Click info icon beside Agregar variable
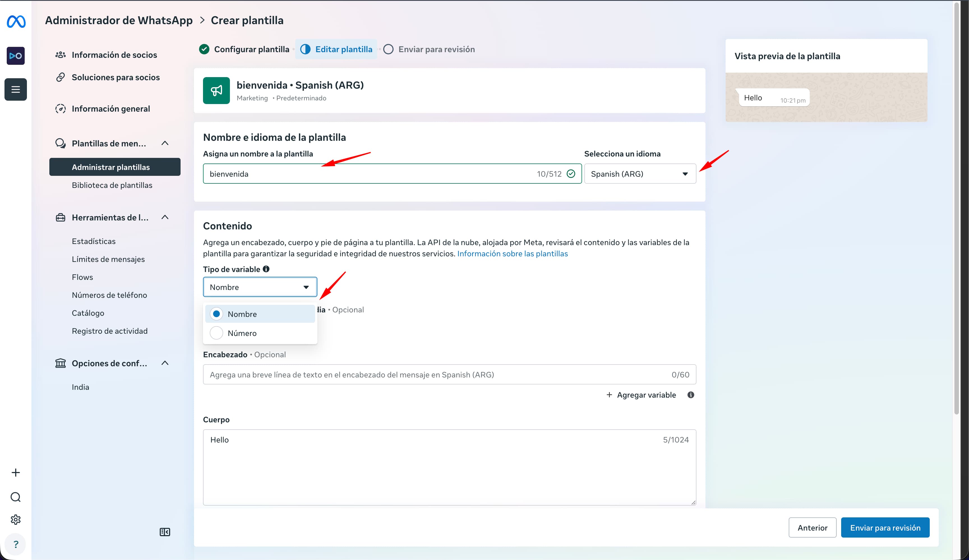The image size is (969, 560). [691, 395]
